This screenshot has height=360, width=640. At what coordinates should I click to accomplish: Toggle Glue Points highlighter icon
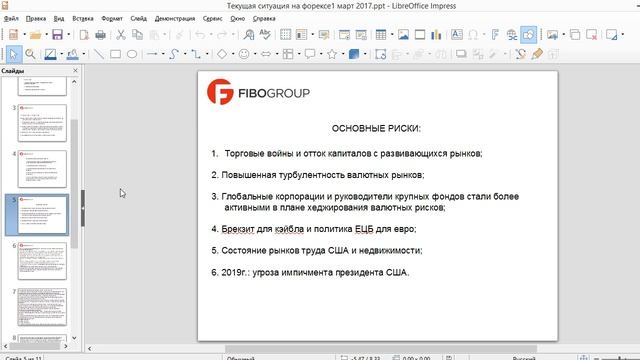[537, 54]
